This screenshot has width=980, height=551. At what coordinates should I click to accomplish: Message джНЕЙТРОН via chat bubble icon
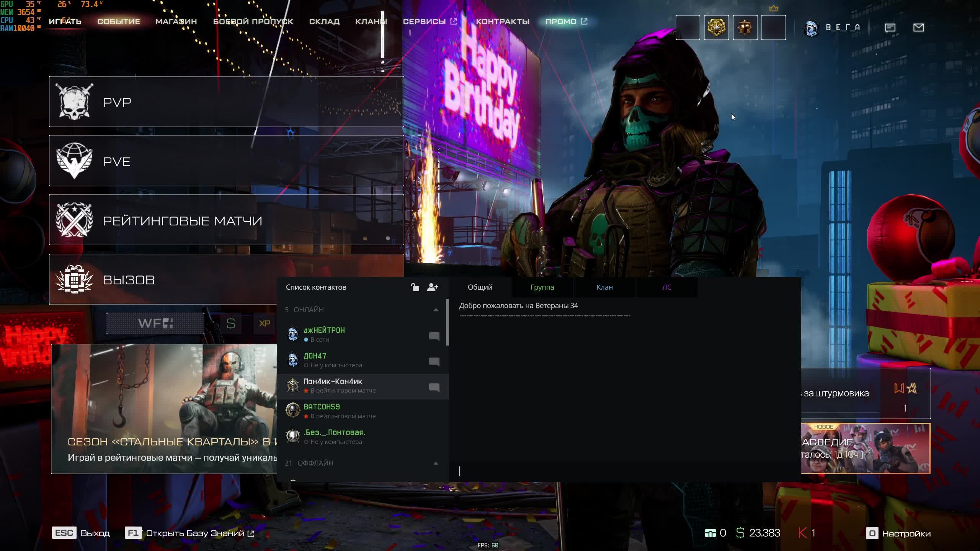pos(434,336)
